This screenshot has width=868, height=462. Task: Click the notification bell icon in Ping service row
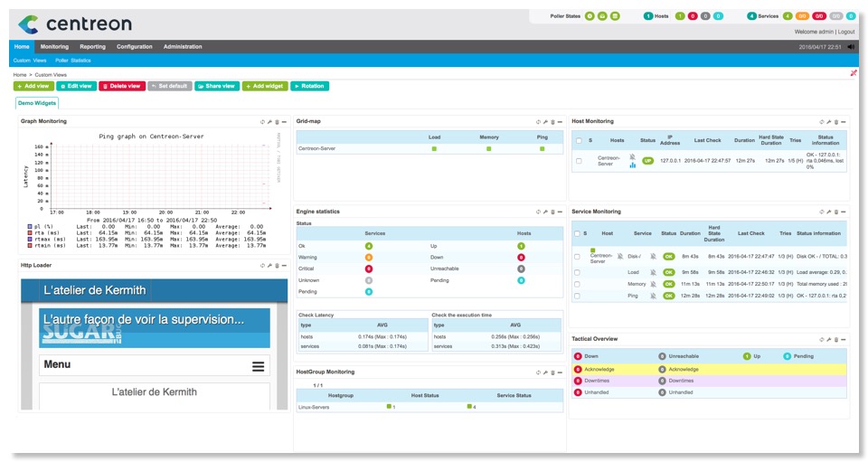(652, 296)
